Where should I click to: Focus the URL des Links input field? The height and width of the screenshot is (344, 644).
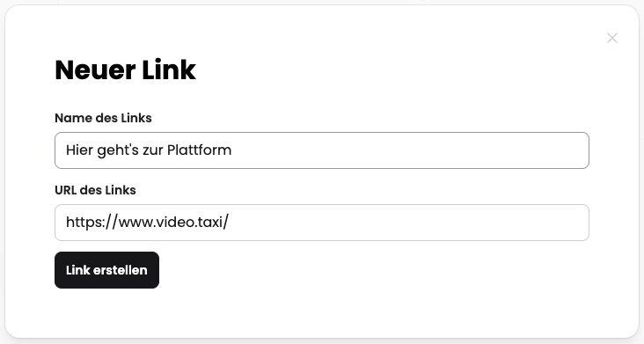[322, 223]
